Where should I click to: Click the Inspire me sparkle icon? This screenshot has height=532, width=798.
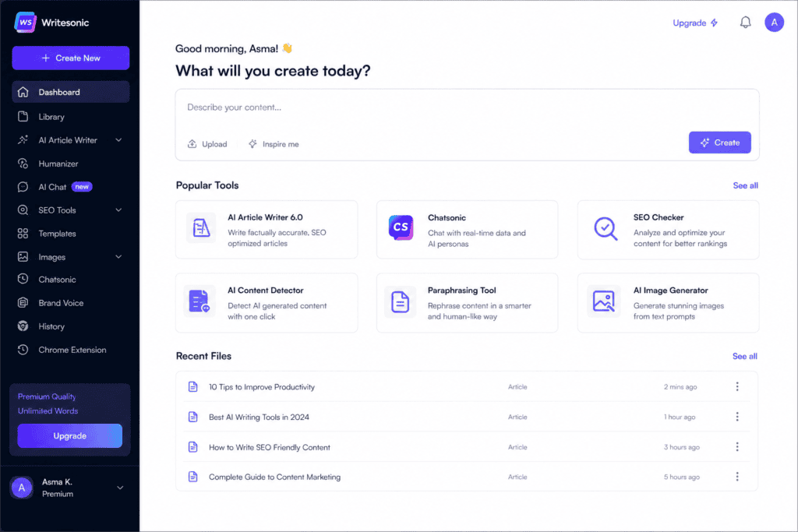tap(252, 144)
